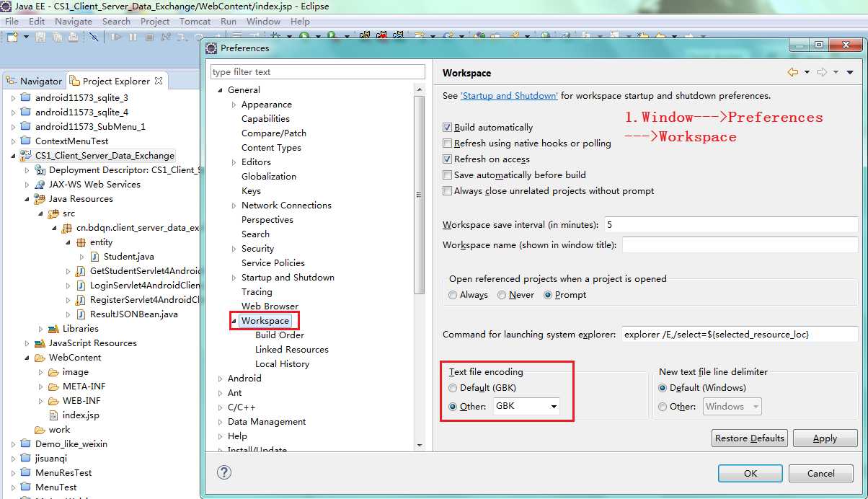Click the Resume debug toolbar icon
Viewport: 868px width, 499px height.
(x=117, y=37)
